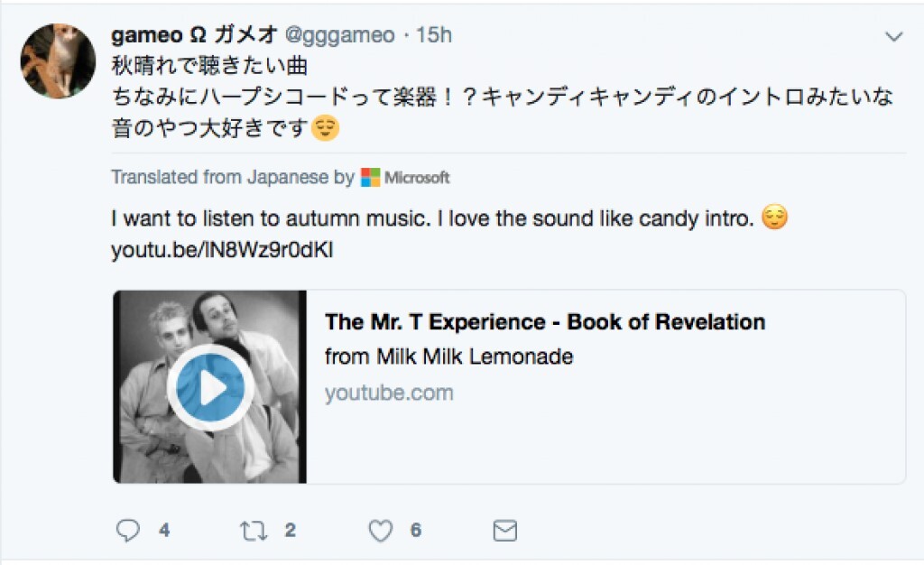Open the youtu.be/lN8Wz9r0dKI link
924x565 pixels.
[x=222, y=250]
